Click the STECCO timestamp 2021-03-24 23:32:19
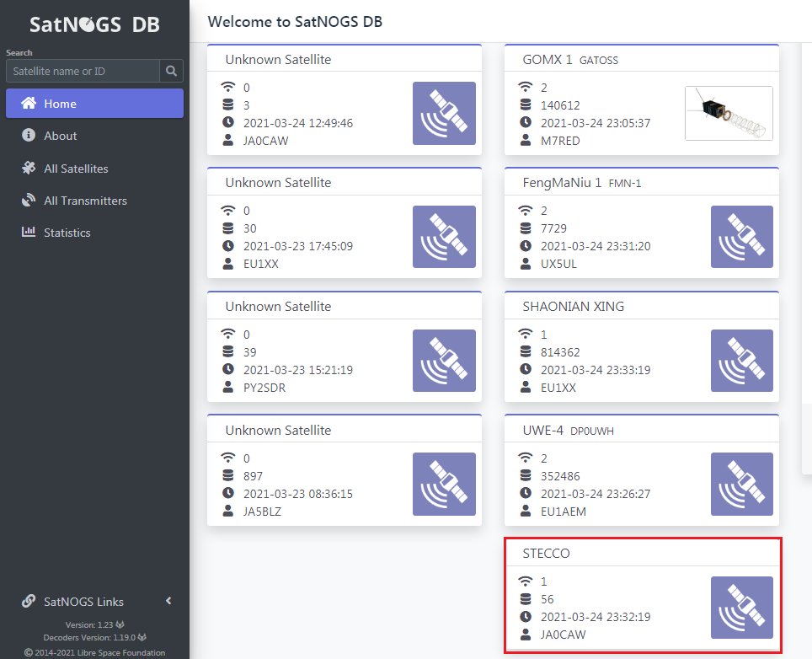 coord(596,617)
